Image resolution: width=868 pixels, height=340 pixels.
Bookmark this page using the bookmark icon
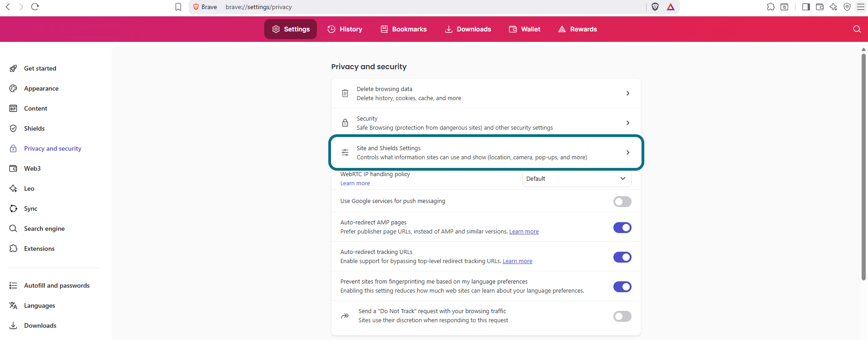point(178,7)
